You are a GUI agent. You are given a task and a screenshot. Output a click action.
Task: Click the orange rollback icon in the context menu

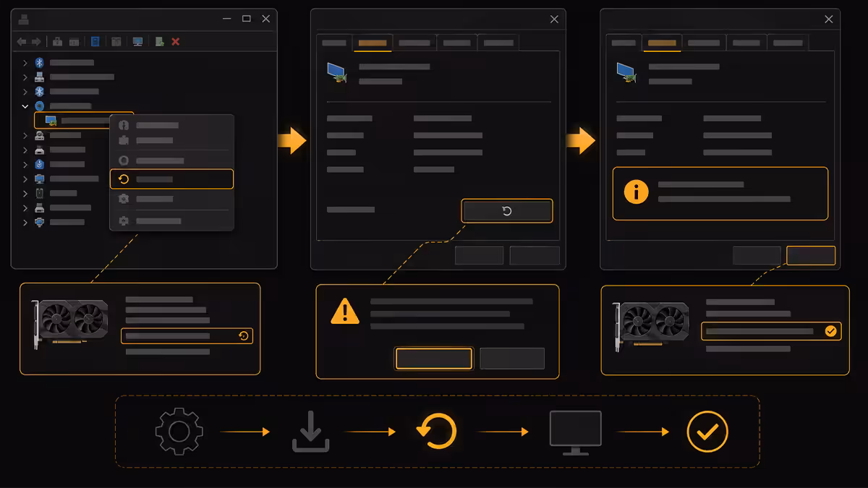124,179
